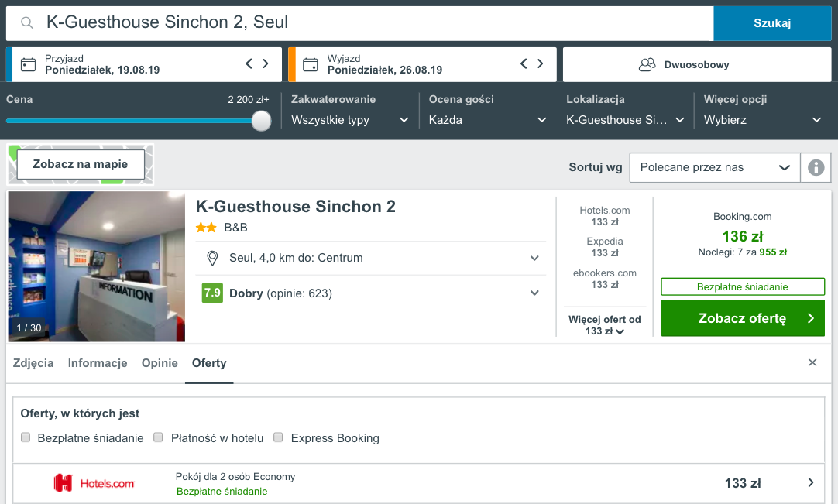Click the check-in calendar icon

point(28,65)
